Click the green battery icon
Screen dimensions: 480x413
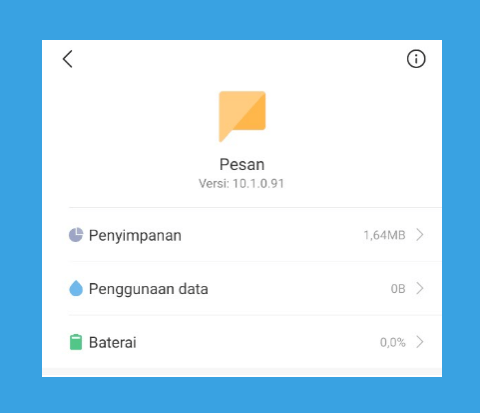point(76,342)
